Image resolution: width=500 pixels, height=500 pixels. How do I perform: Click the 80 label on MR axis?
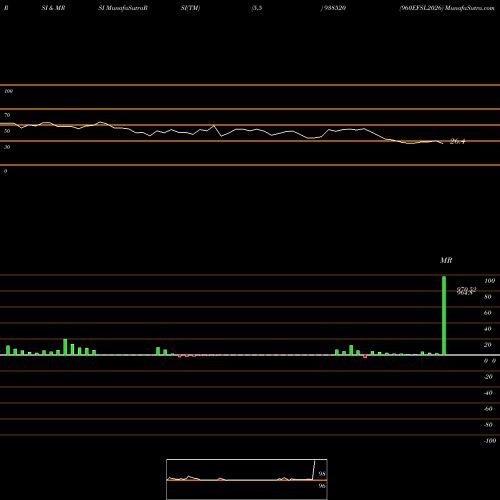coord(488,297)
